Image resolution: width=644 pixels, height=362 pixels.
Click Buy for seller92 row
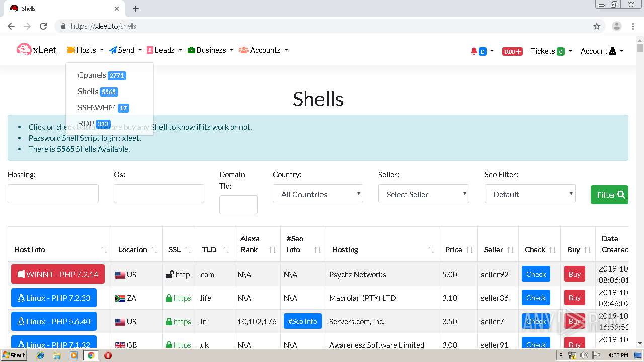(x=575, y=274)
